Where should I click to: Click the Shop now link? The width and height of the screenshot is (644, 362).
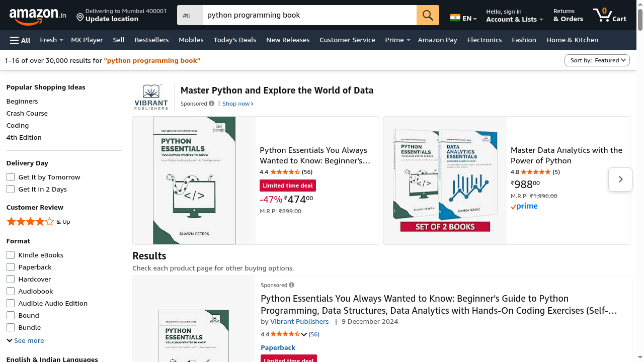point(238,104)
